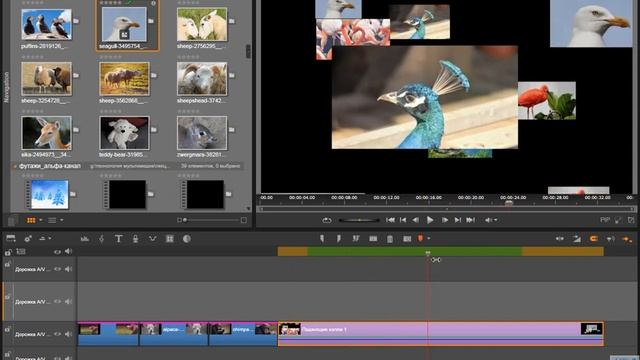
Task: Open the timeline settings gear icon
Action: [x=28, y=239]
